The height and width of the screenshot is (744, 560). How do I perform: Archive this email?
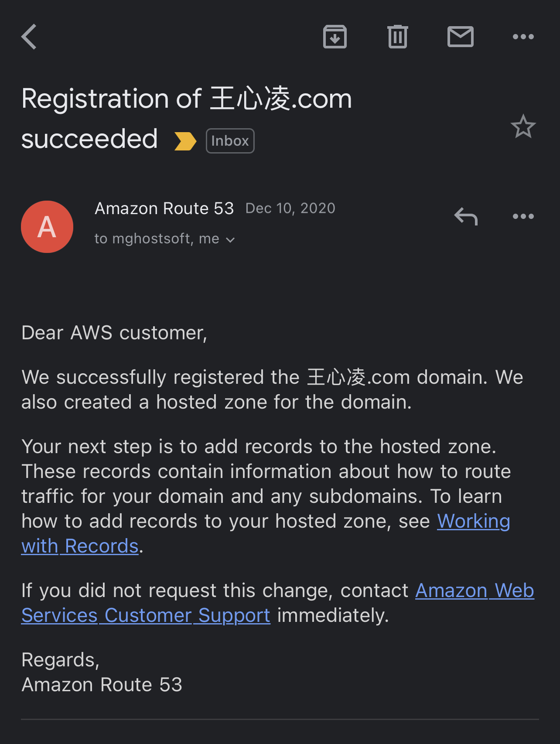(x=335, y=37)
